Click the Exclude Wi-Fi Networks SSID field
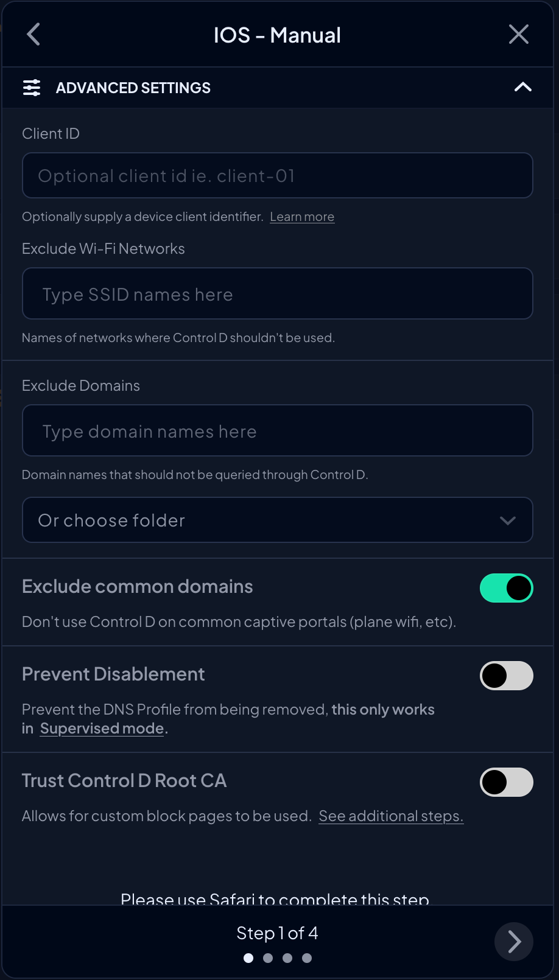This screenshot has width=559, height=980. (278, 293)
